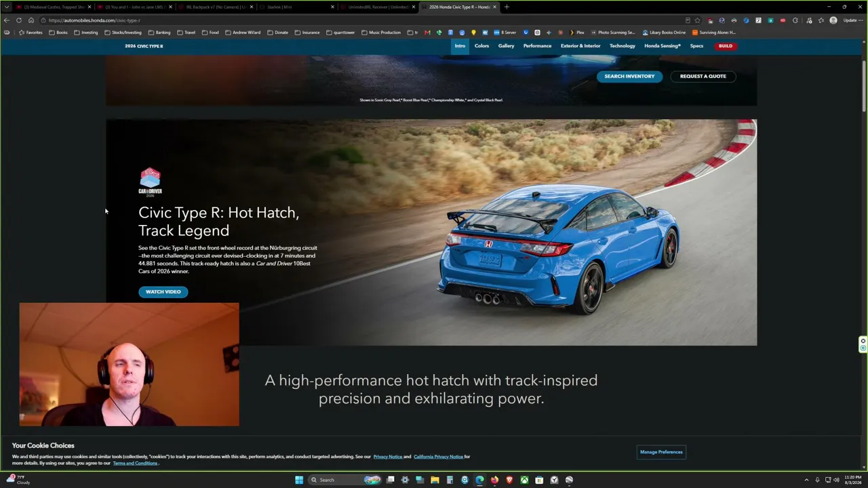Open a new browser tab
The height and width of the screenshot is (488, 868).
click(507, 7)
